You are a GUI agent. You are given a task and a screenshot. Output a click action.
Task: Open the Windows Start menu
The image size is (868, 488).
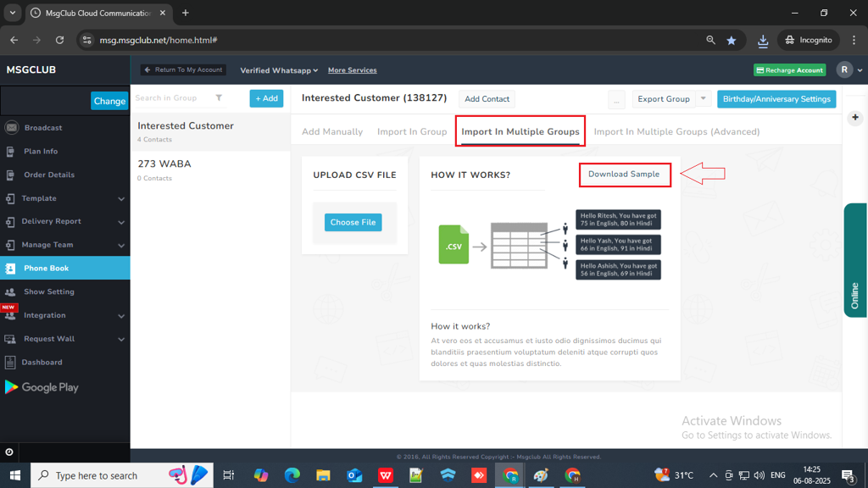(x=15, y=475)
